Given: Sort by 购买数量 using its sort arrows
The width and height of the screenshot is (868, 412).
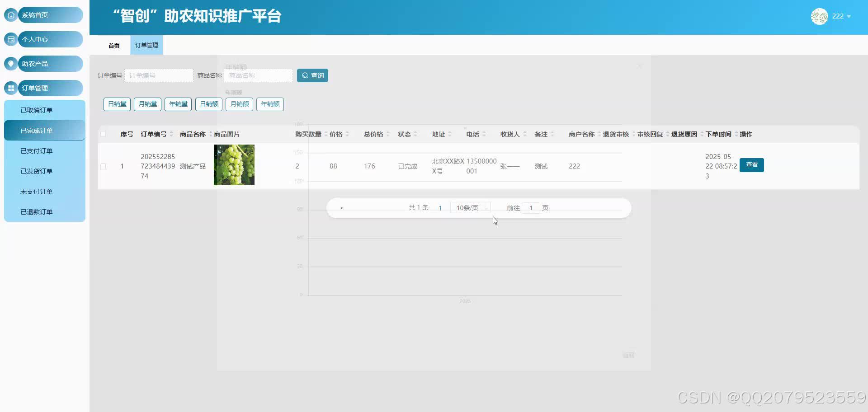Looking at the screenshot, I should [x=326, y=134].
